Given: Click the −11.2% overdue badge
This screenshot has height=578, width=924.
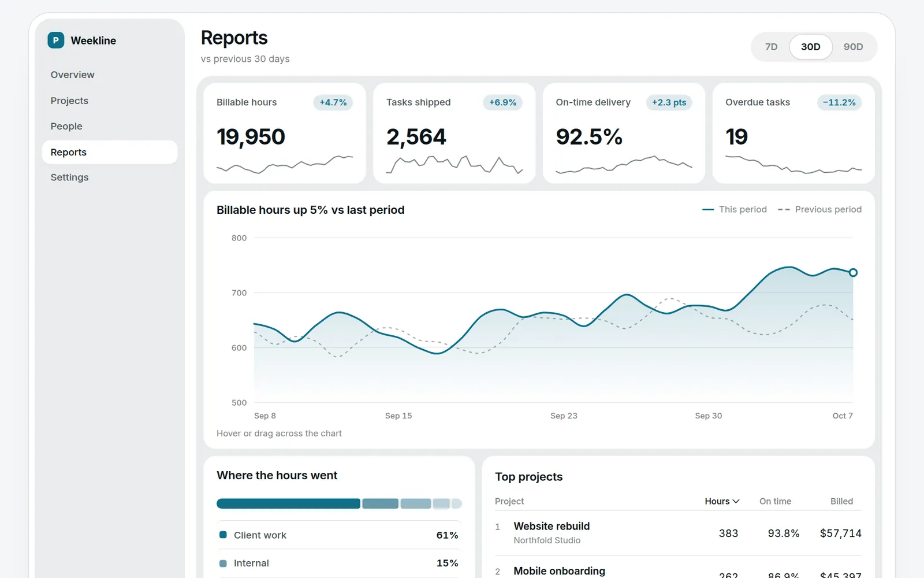Looking at the screenshot, I should coord(839,102).
